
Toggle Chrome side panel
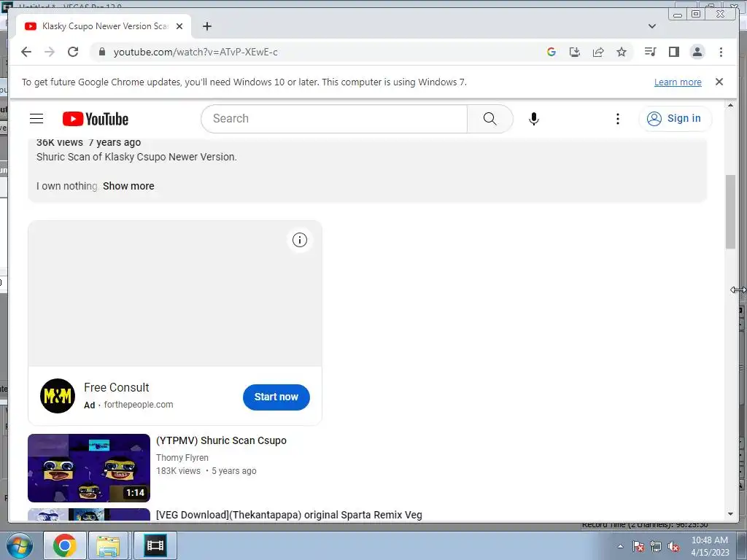click(673, 52)
